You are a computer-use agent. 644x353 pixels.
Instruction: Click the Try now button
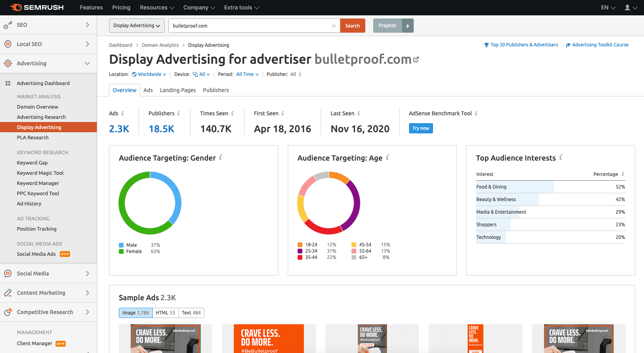click(x=421, y=128)
